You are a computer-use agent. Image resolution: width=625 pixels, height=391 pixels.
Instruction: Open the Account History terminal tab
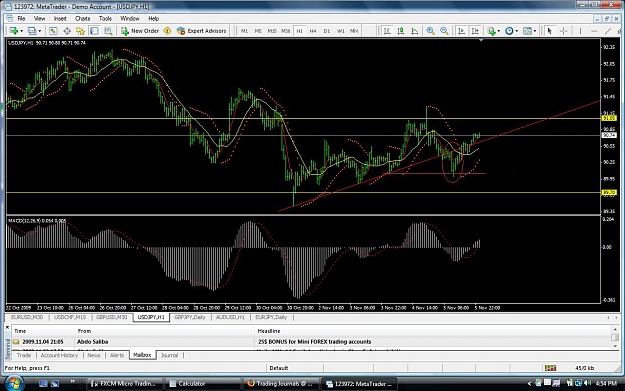(x=59, y=355)
